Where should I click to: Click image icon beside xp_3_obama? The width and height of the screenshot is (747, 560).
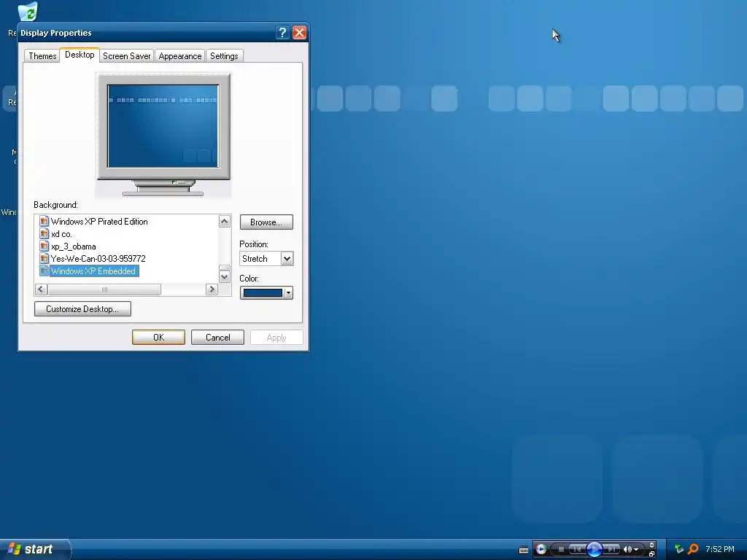pos(44,246)
